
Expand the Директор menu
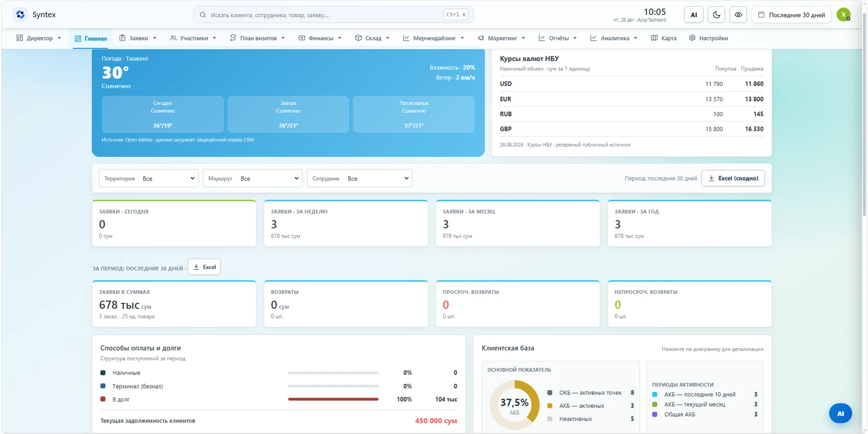tap(39, 38)
